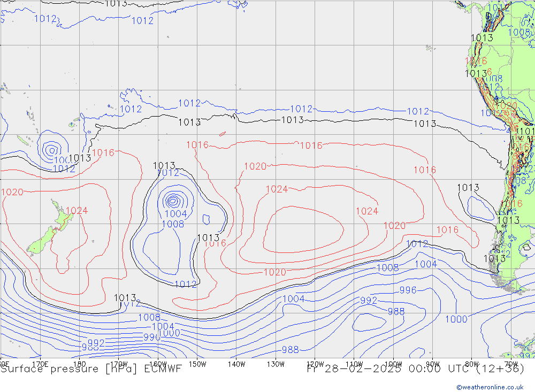535x392 pixels.
Task: Click the red 1024 label on the east side of the high
Action: point(367,211)
